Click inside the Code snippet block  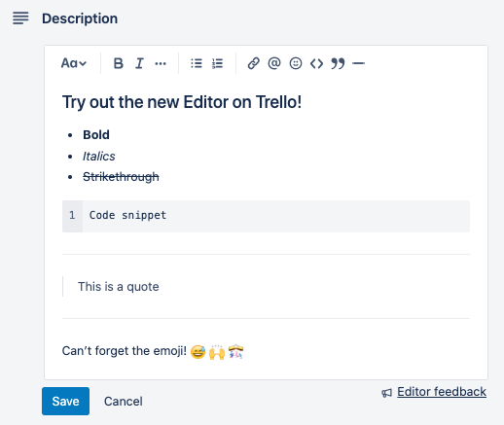point(266,216)
